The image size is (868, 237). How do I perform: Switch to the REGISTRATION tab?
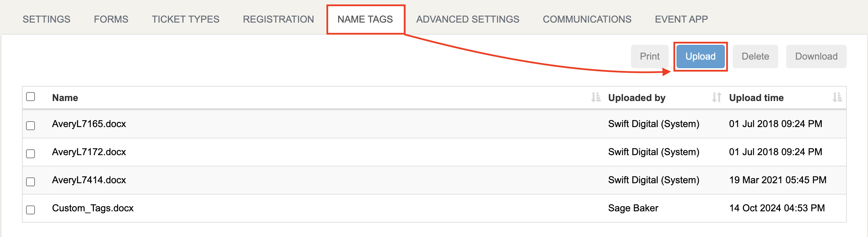tap(278, 19)
